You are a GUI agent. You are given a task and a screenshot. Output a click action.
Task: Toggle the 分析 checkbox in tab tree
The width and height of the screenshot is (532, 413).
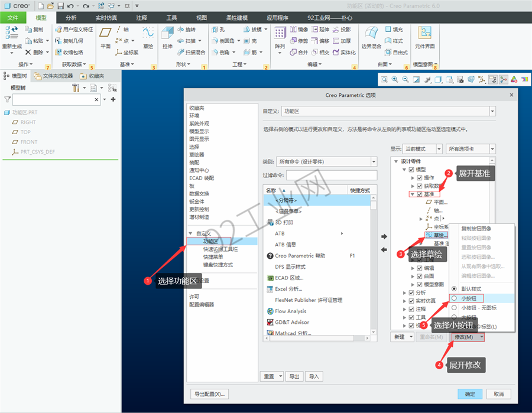click(x=411, y=292)
